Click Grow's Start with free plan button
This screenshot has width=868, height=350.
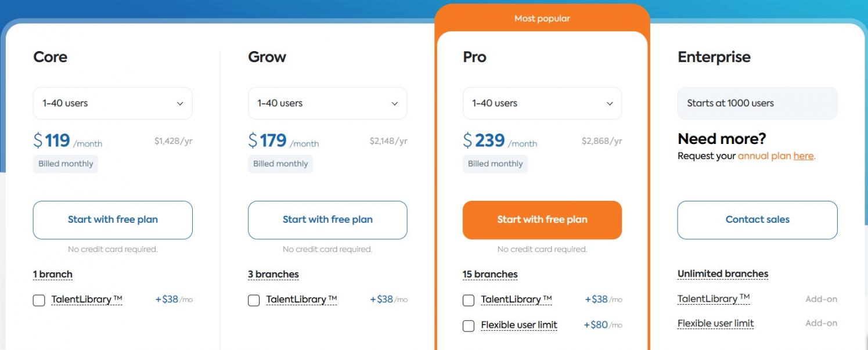coord(327,220)
